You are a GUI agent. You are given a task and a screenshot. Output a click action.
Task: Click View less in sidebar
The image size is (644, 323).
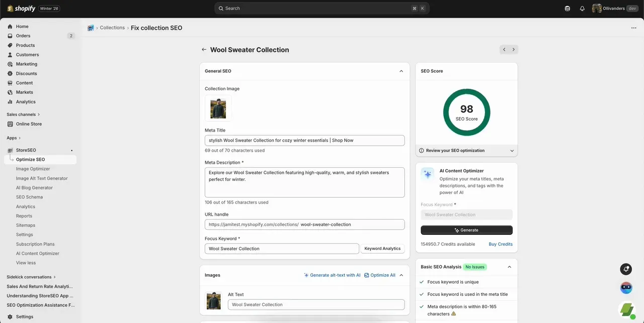[x=26, y=263]
